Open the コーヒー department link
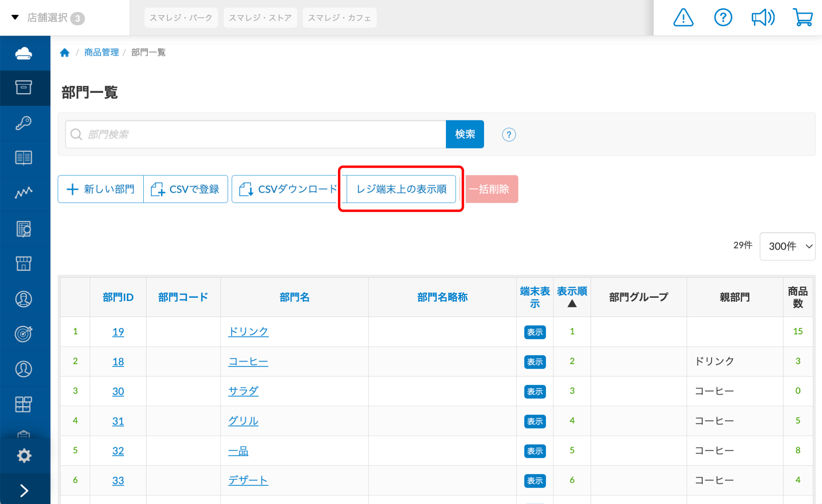 click(248, 362)
